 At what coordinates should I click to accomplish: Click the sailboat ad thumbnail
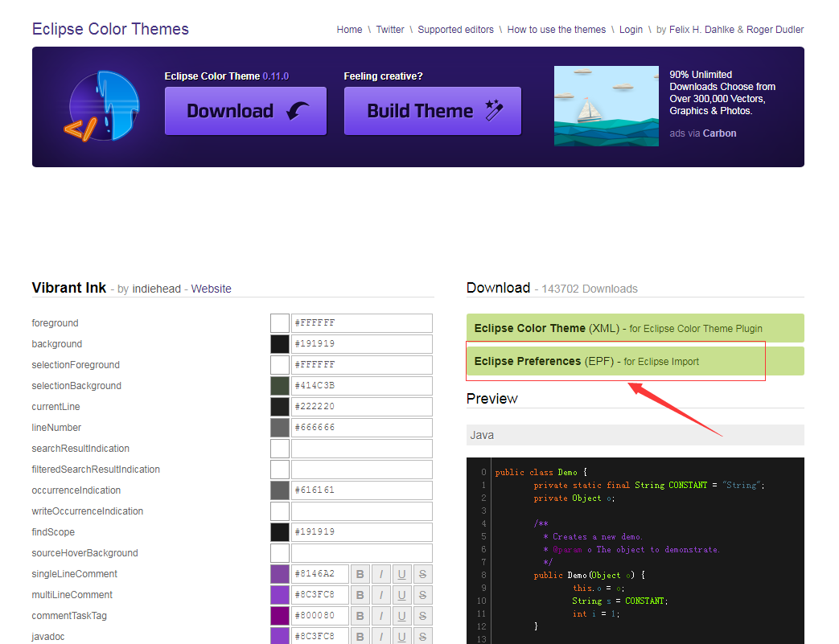click(x=607, y=106)
